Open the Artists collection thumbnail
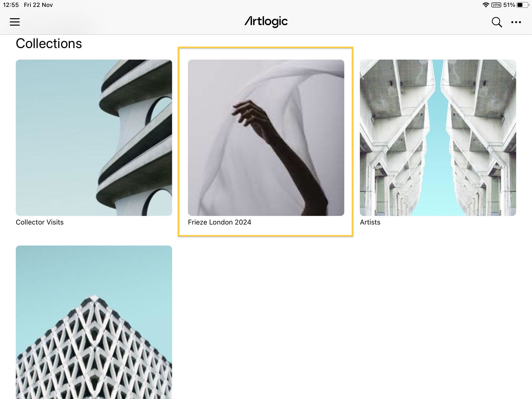 tap(438, 138)
